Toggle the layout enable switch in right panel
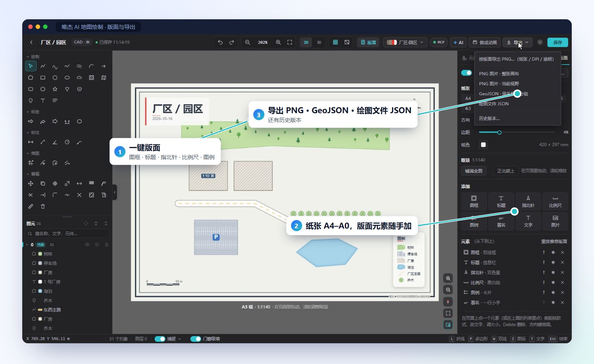 [x=466, y=73]
